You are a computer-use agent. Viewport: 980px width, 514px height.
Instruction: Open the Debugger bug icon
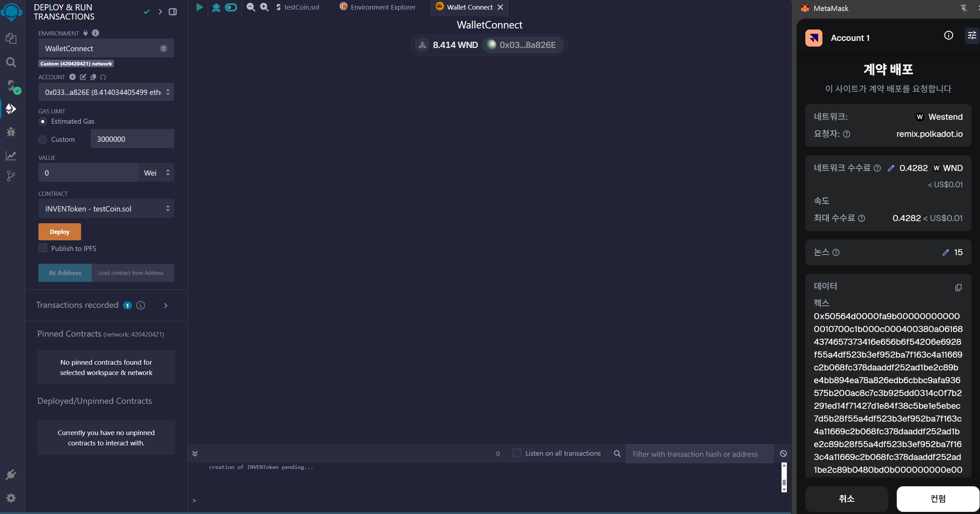pos(11,132)
